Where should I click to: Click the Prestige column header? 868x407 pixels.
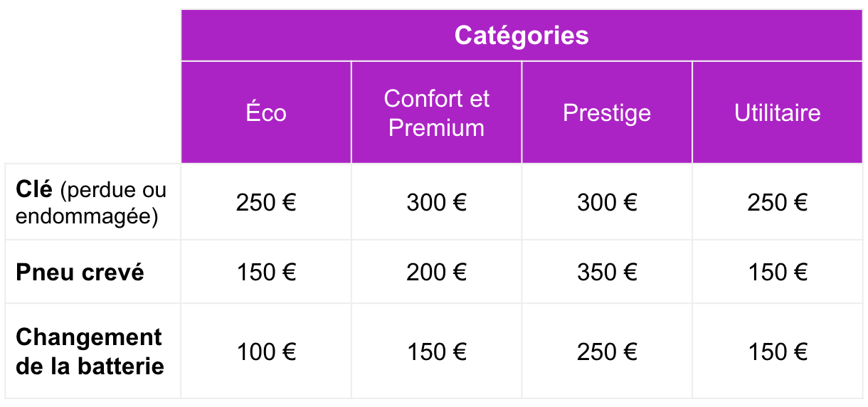[x=607, y=112]
